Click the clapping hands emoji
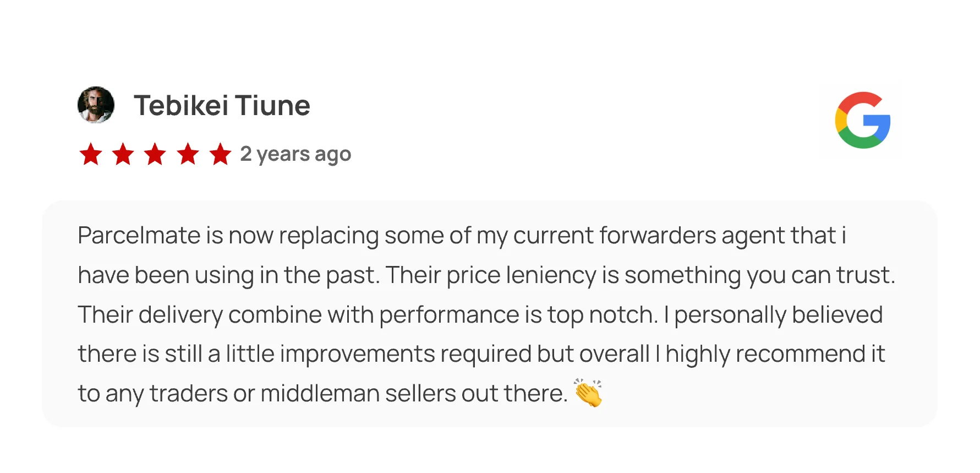 click(x=588, y=393)
